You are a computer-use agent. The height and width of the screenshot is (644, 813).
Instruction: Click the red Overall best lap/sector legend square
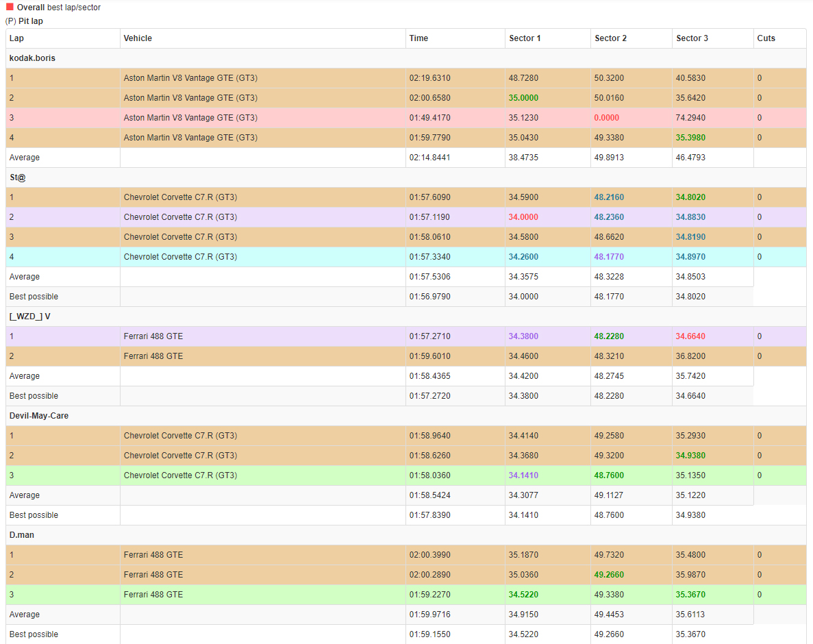point(10,7)
